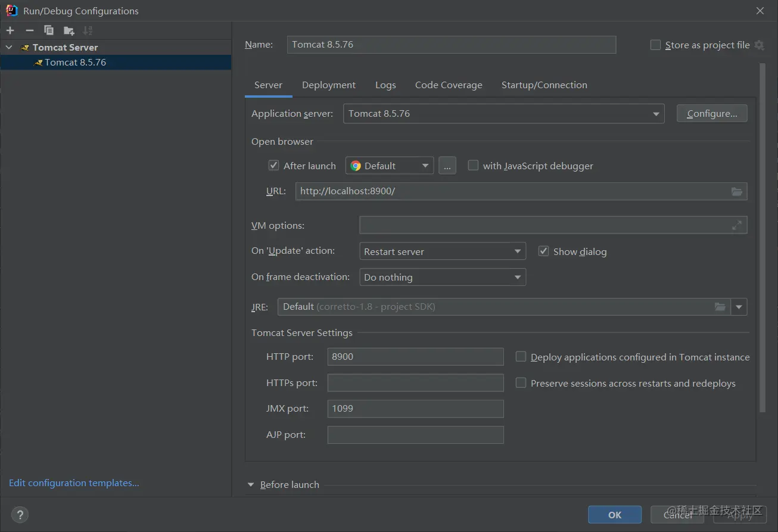Uncheck After launch checkbox

274,166
